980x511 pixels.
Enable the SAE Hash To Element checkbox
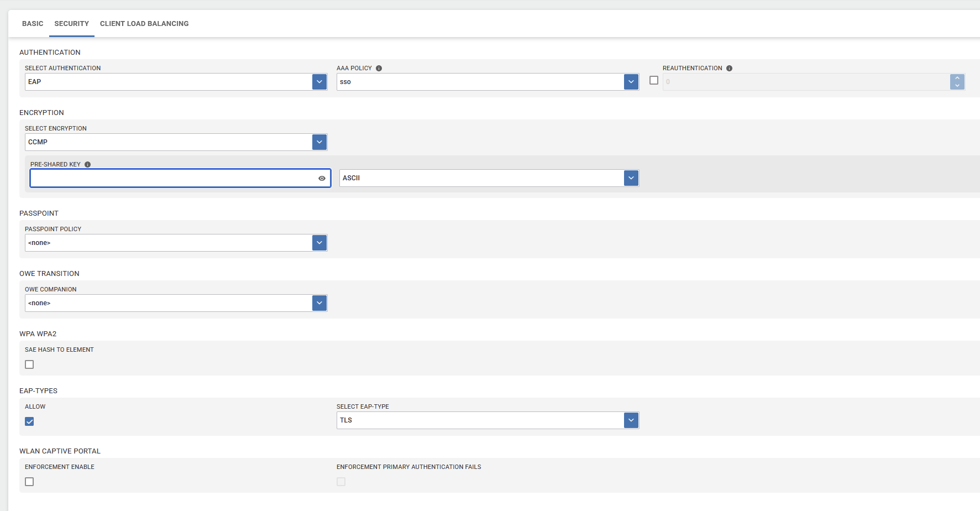pyautogui.click(x=29, y=364)
